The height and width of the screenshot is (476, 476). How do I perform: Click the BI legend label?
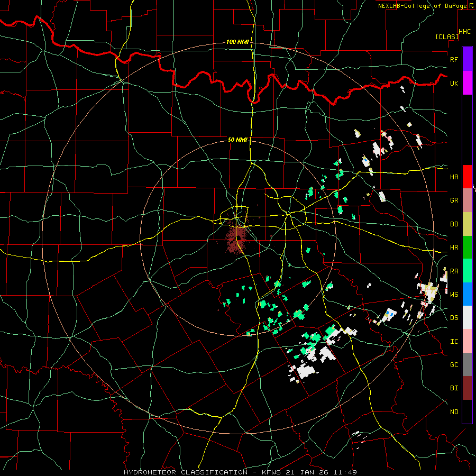(x=454, y=388)
